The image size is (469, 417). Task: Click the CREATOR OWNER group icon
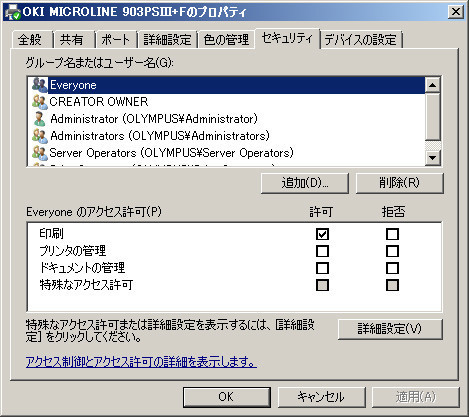pyautogui.click(x=40, y=102)
